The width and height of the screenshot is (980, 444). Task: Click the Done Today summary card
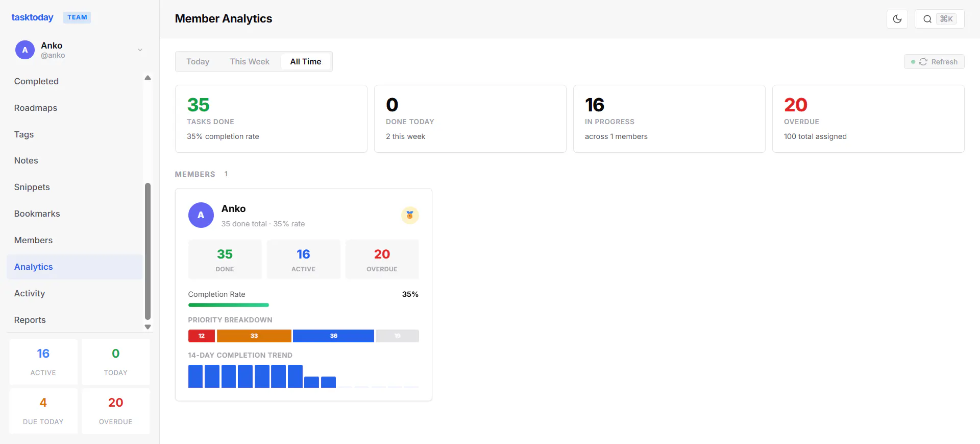pyautogui.click(x=470, y=119)
